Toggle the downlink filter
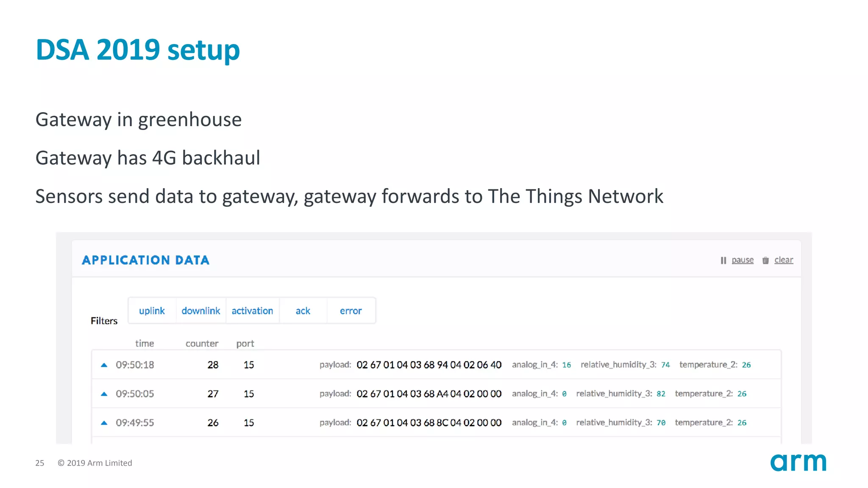 tap(201, 311)
